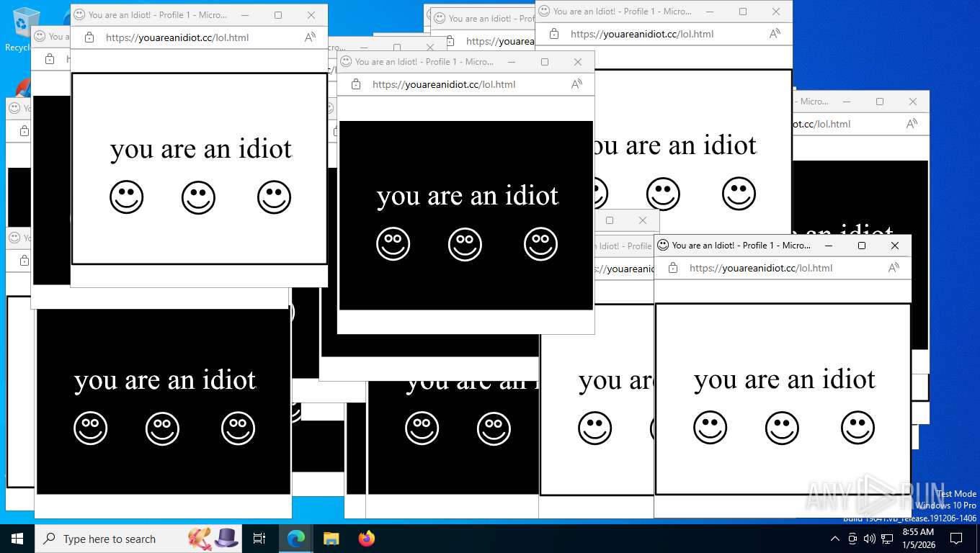This screenshot has height=553, width=980.
Task: Open Task View from the taskbar
Action: 259,539
